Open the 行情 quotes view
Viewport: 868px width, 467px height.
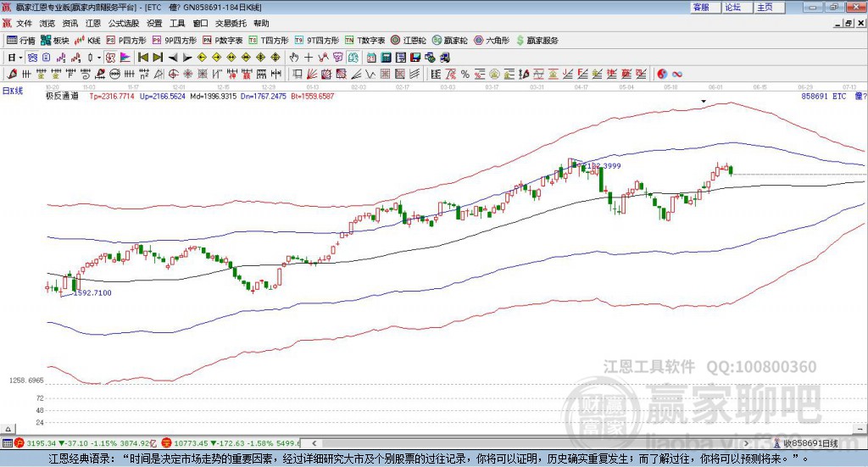click(21, 41)
